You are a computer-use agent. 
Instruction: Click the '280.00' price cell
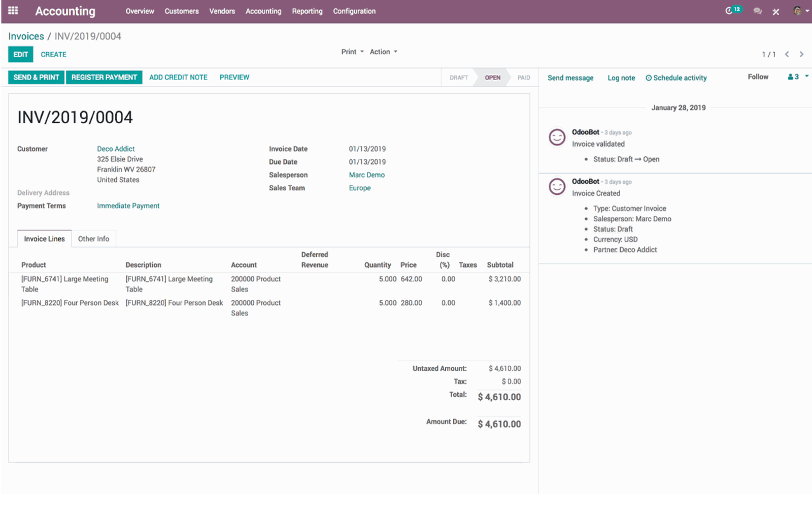click(x=411, y=303)
